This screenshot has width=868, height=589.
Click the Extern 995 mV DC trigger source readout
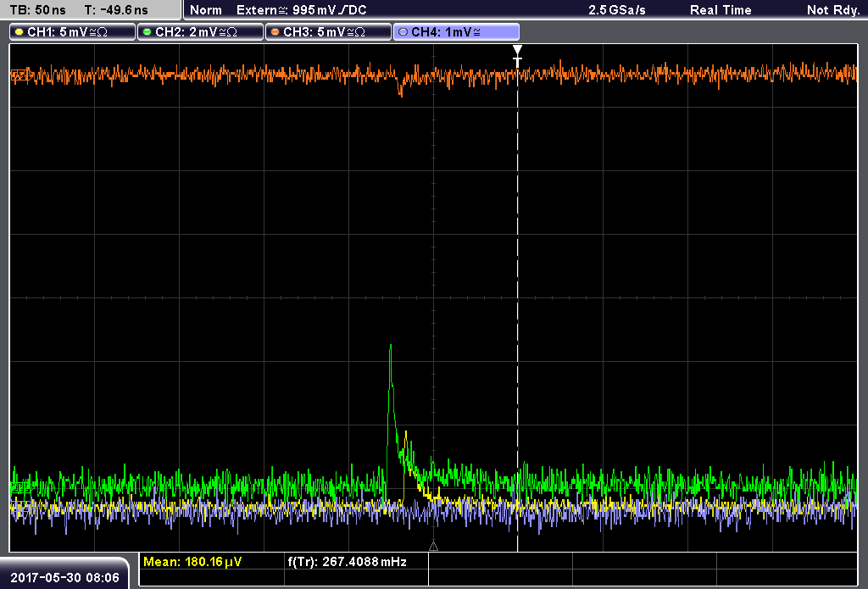301,10
